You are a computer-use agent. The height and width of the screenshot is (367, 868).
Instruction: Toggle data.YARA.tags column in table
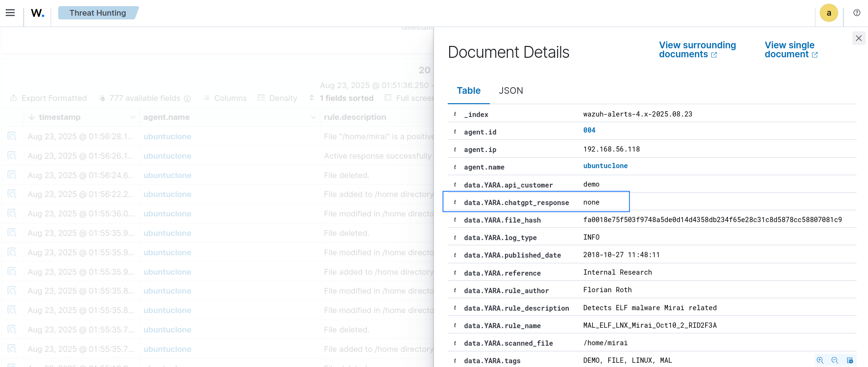[850, 360]
